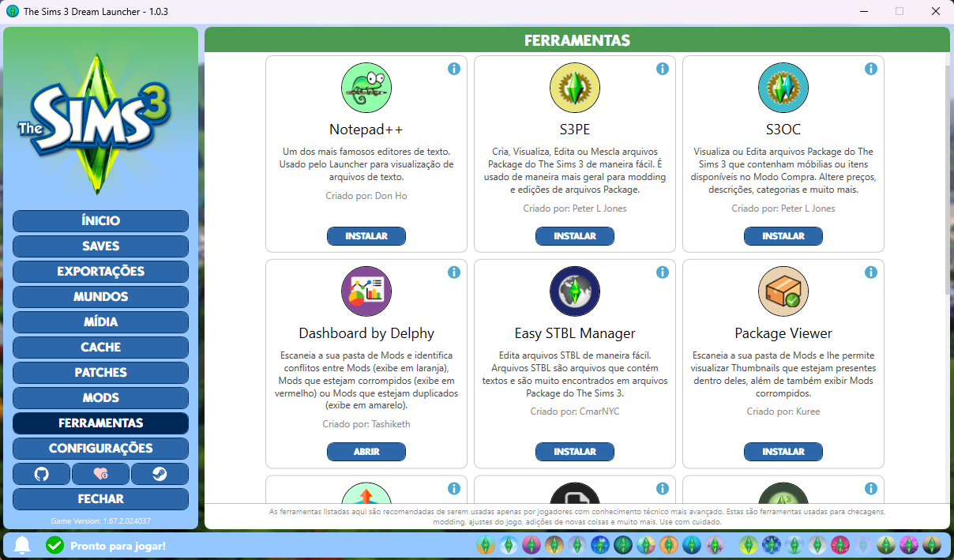The height and width of the screenshot is (560, 954).
Task: Open info for Dashboard by Delphy
Action: pos(454,272)
